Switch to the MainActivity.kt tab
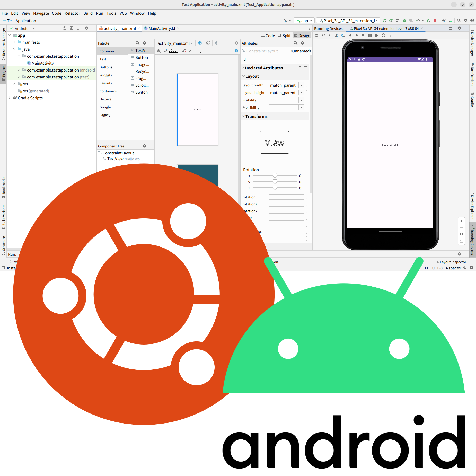The height and width of the screenshot is (476, 476). (x=161, y=28)
